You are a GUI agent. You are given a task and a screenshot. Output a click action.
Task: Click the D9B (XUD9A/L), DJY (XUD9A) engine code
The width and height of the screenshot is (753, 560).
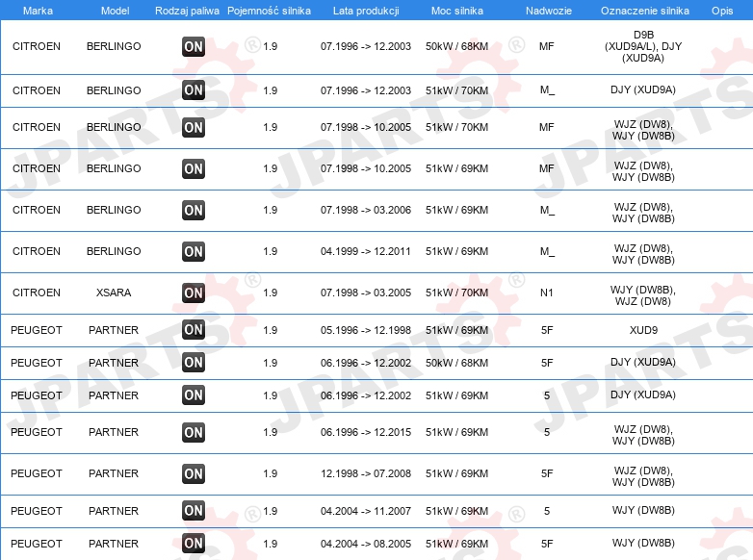(643, 46)
